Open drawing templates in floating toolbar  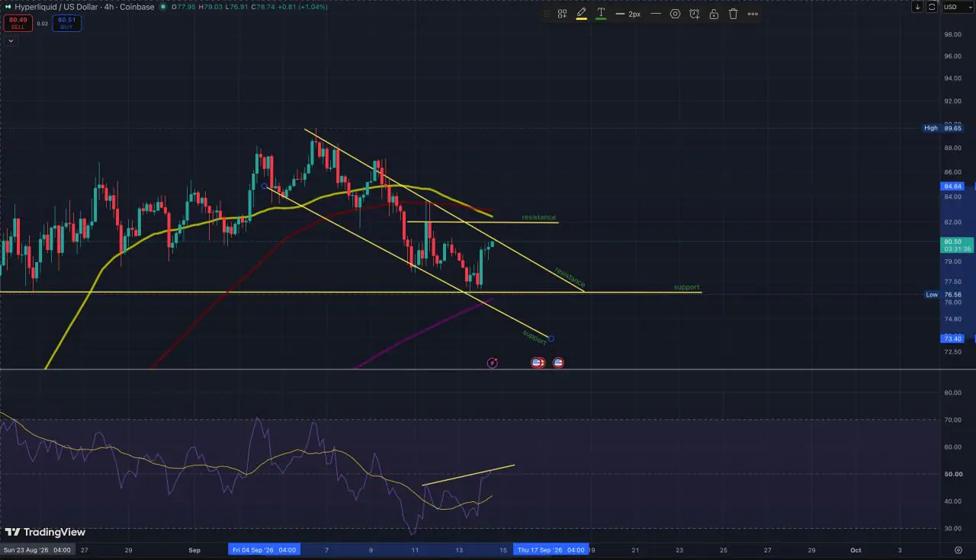coord(562,14)
